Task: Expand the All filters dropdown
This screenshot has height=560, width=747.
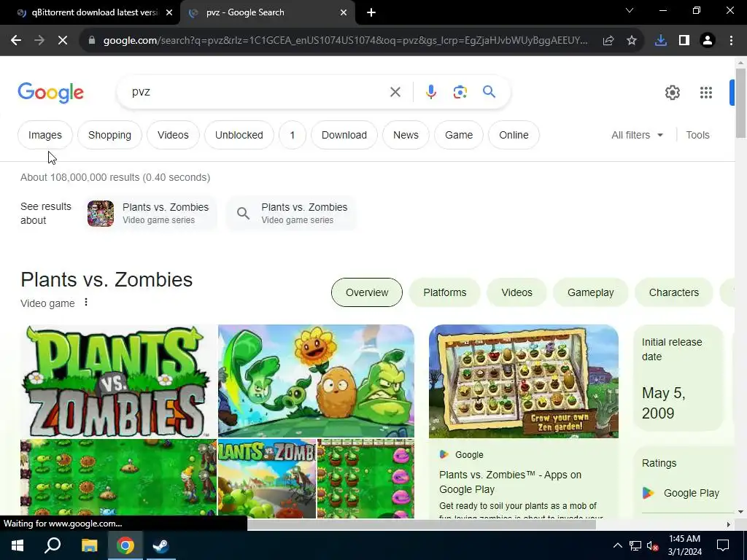Action: [x=637, y=135]
